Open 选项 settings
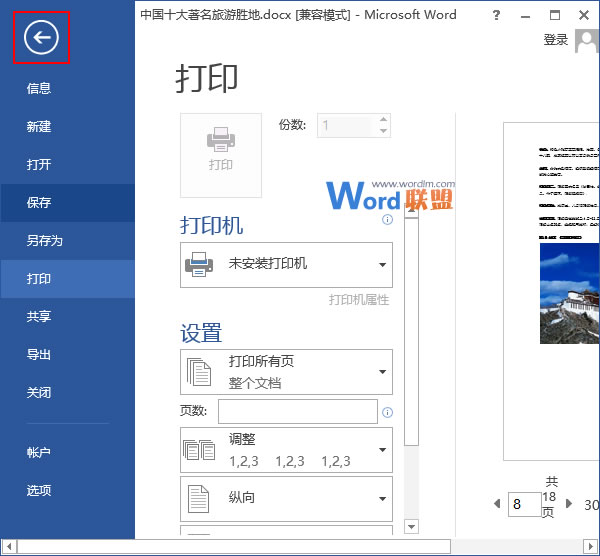Screen dimensions: 600x556 pos(39,490)
